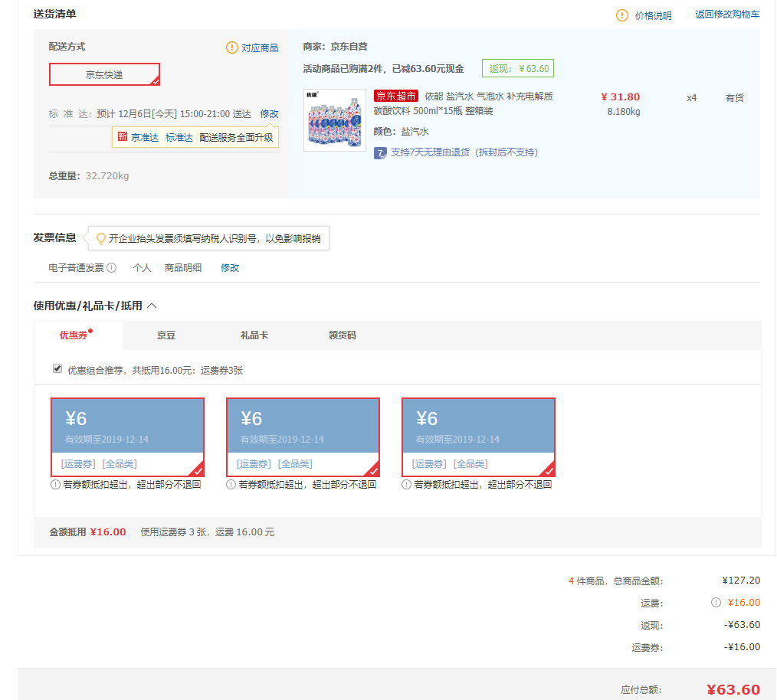Click the 颜色: 盐汽水 attribute text
The width and height of the screenshot is (777, 700).
(x=401, y=131)
